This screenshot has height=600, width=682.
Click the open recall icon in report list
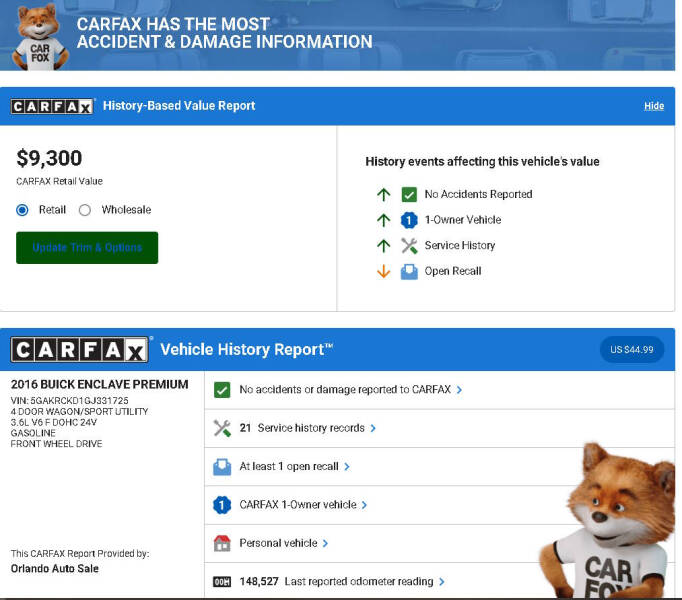pos(222,466)
